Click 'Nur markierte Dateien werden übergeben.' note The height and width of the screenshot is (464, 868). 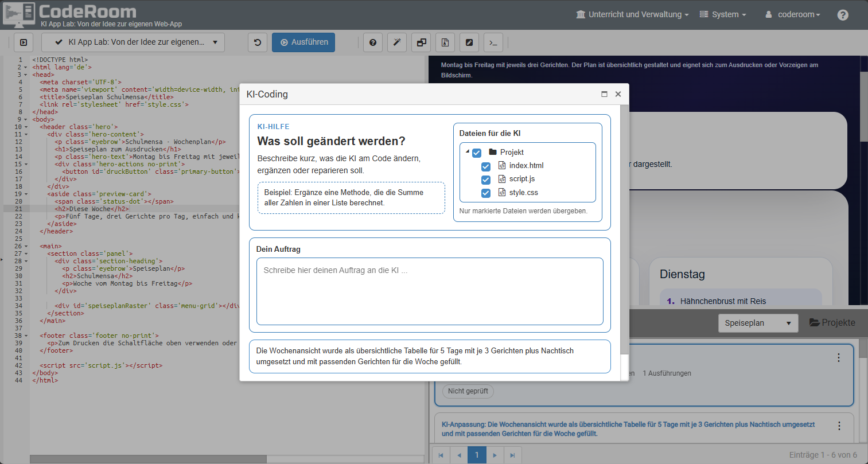coord(523,211)
